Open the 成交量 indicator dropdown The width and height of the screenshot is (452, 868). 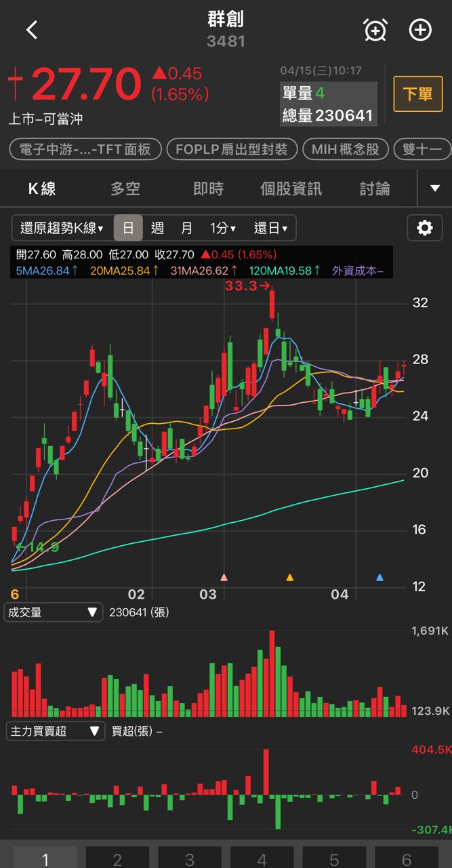point(54,613)
